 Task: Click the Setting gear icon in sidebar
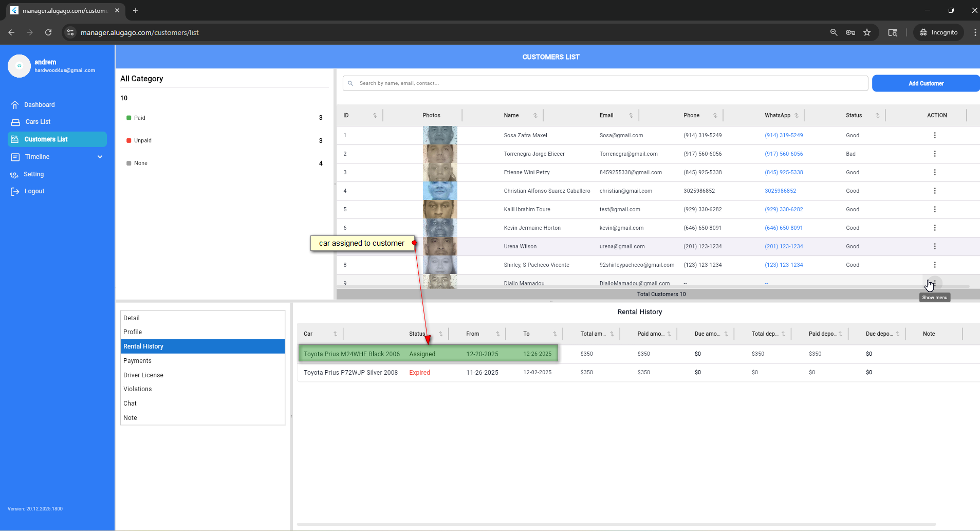click(14, 175)
